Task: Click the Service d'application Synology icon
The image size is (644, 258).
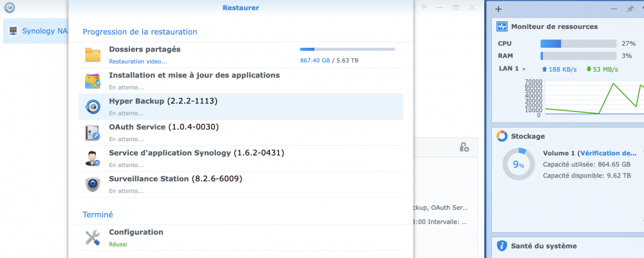Action: pyautogui.click(x=92, y=159)
